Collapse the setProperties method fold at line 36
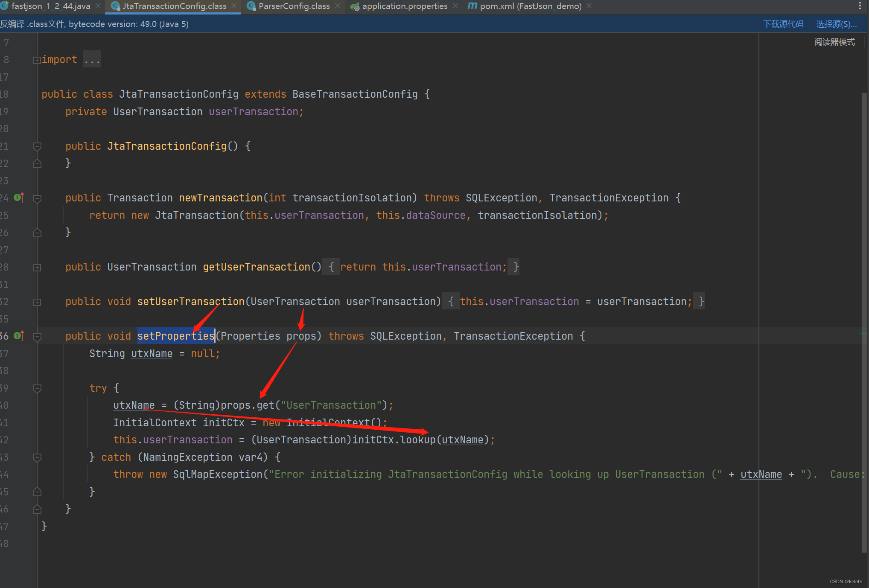 click(x=37, y=336)
